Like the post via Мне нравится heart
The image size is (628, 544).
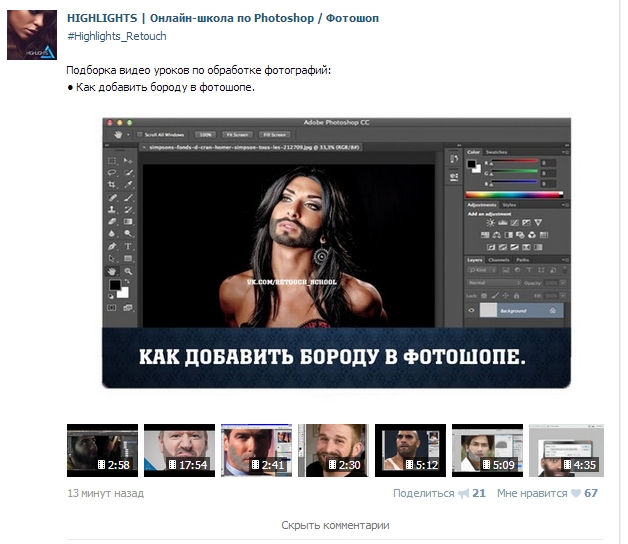(575, 493)
